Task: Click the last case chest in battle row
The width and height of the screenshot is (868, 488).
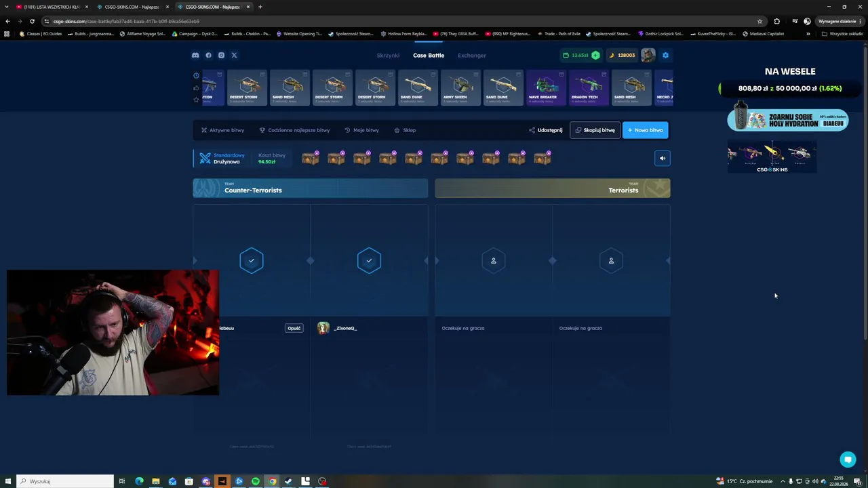Action: pyautogui.click(x=542, y=158)
